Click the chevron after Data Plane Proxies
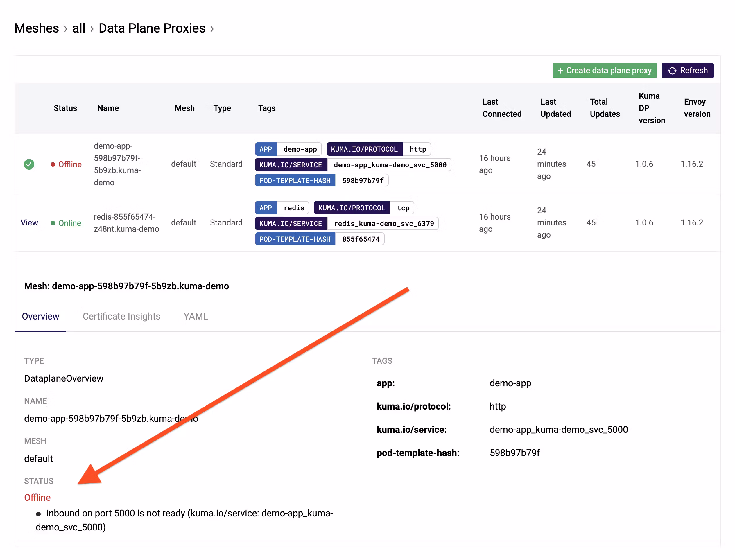Viewport: 735px width, 560px height. 212,29
